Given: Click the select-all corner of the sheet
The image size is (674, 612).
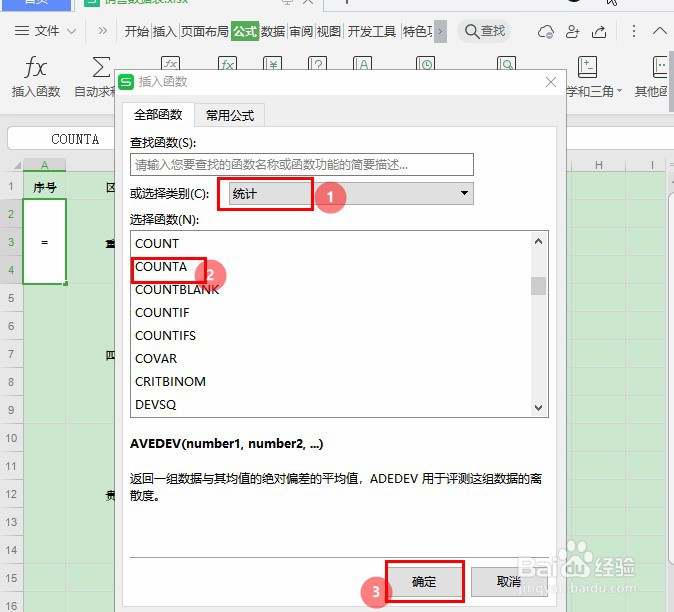Looking at the screenshot, I should click(x=16, y=165).
